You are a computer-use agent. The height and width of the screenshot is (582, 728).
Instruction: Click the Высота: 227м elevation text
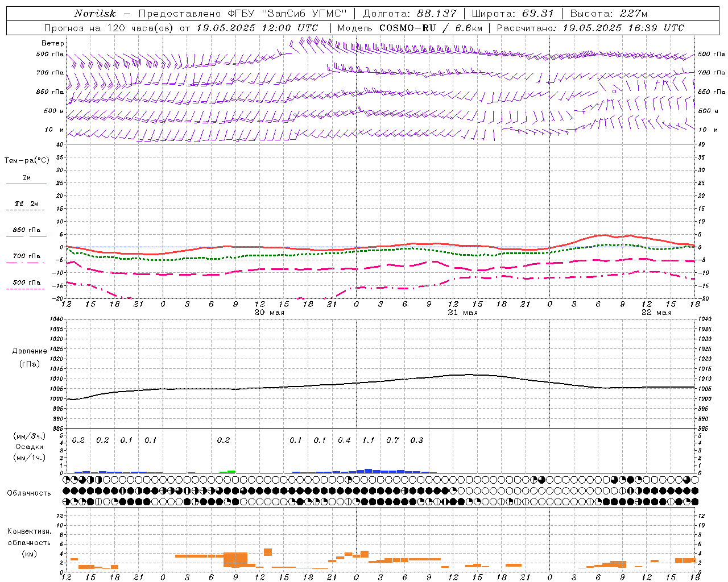(609, 14)
